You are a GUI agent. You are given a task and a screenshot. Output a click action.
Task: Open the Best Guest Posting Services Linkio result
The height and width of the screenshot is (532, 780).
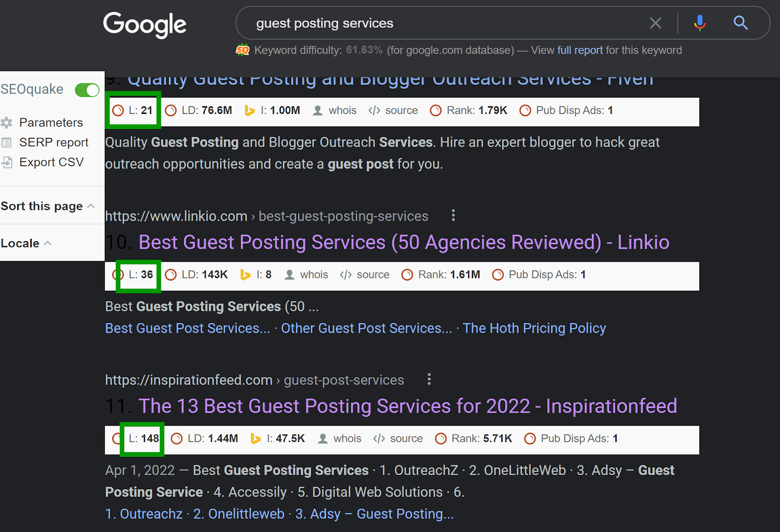pyautogui.click(x=404, y=242)
